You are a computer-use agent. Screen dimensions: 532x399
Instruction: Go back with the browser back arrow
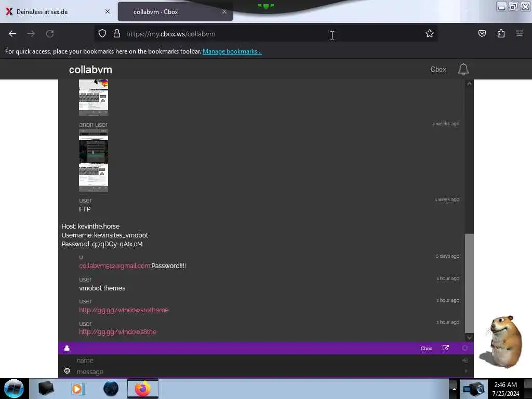tap(12, 34)
